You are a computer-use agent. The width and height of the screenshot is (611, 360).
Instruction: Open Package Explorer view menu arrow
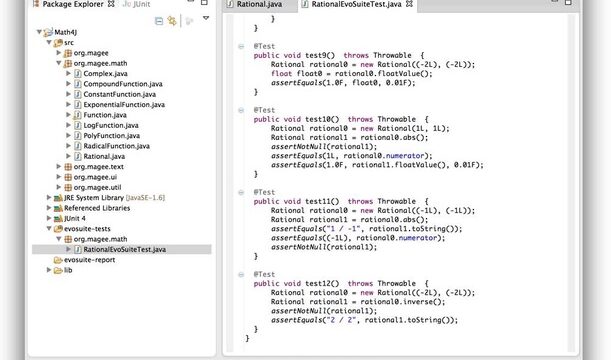[x=206, y=18]
